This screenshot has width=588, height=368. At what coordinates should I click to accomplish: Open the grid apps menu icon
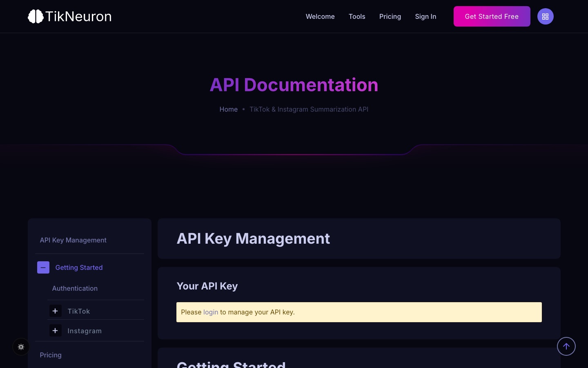click(545, 16)
